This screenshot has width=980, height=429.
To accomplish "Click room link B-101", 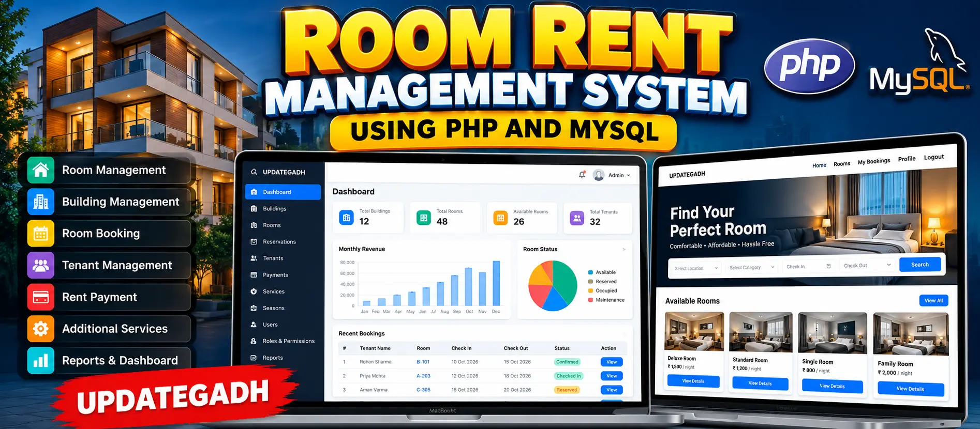I will point(423,362).
